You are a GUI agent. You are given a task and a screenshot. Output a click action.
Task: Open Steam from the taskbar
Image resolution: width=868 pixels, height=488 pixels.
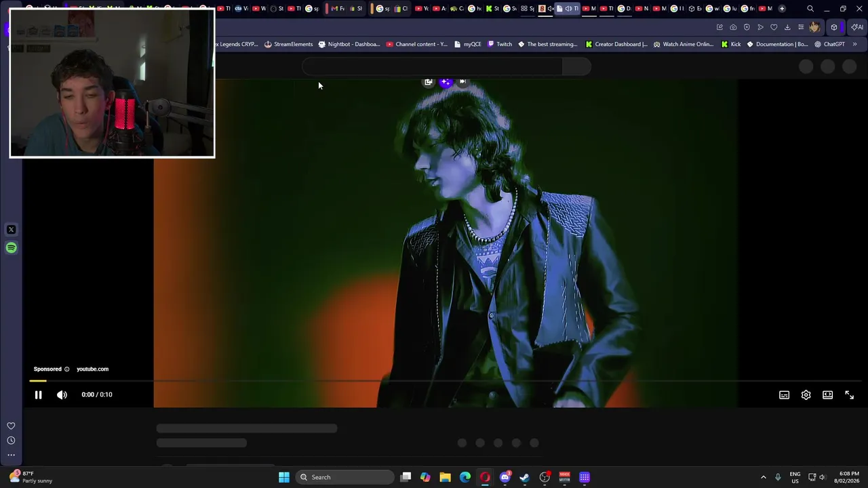[524, 477]
